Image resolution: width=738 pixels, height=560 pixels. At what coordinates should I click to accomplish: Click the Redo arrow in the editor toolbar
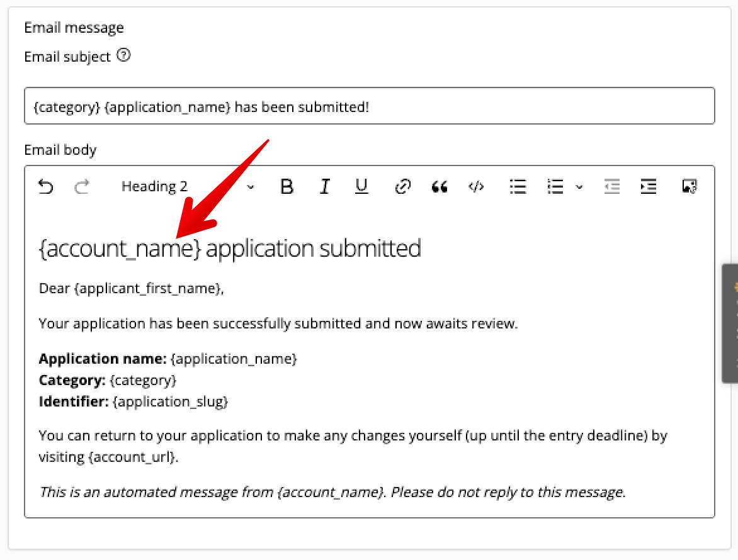(x=82, y=186)
